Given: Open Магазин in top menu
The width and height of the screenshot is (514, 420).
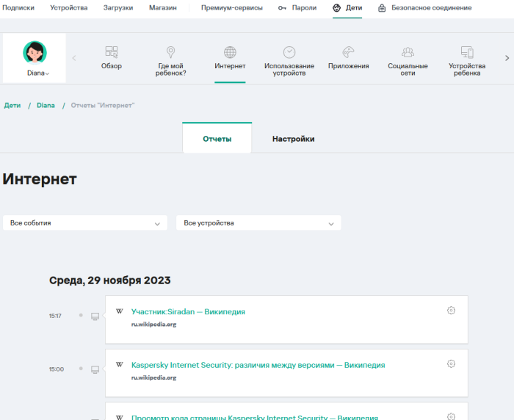Looking at the screenshot, I should coord(163,8).
